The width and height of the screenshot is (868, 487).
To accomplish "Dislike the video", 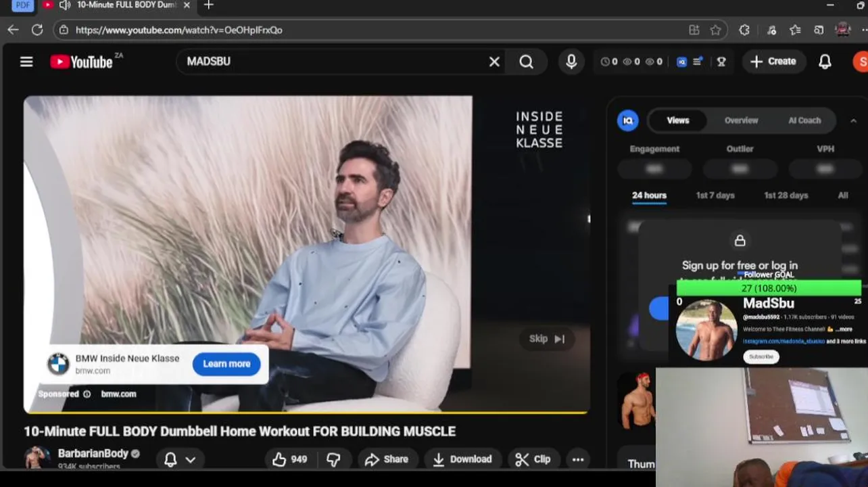I will [x=334, y=459].
